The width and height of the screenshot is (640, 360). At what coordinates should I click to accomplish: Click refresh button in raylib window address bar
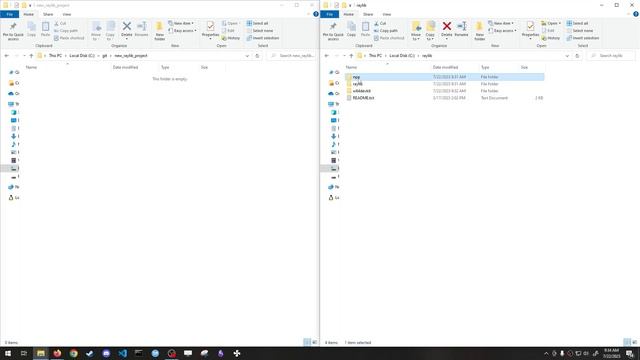click(577, 56)
